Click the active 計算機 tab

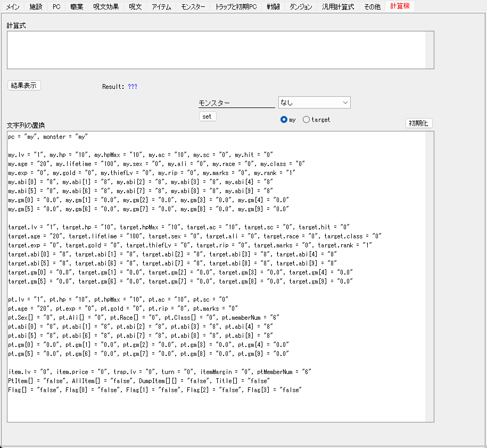click(x=400, y=6)
